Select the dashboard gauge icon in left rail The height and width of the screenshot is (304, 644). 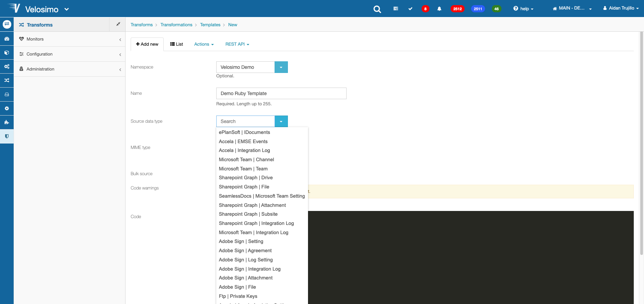[x=7, y=39]
